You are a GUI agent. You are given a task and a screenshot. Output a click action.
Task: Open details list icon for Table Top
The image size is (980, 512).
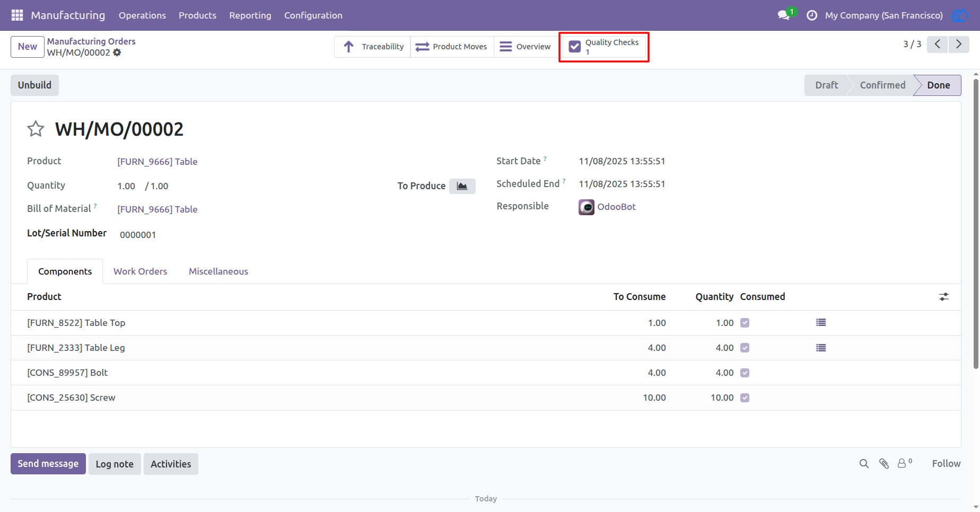click(x=821, y=322)
